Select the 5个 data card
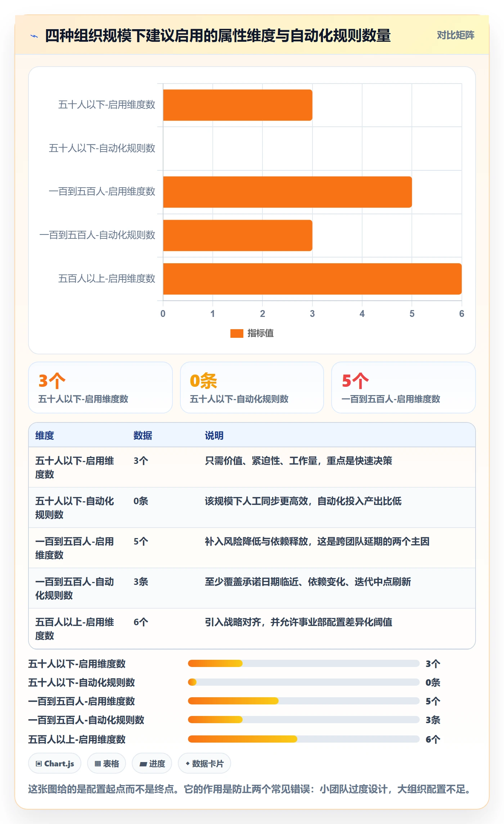Screen dimensions: 504x824 coord(404,388)
